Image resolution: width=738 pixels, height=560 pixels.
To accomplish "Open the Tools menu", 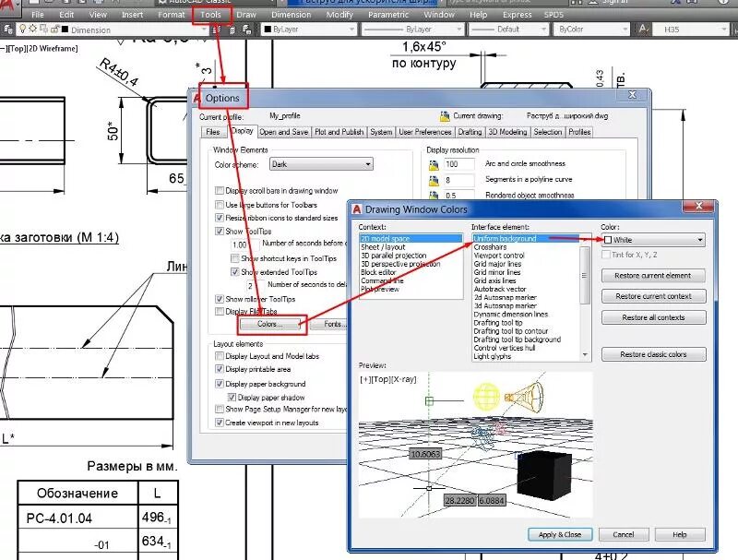I will pyautogui.click(x=210, y=15).
